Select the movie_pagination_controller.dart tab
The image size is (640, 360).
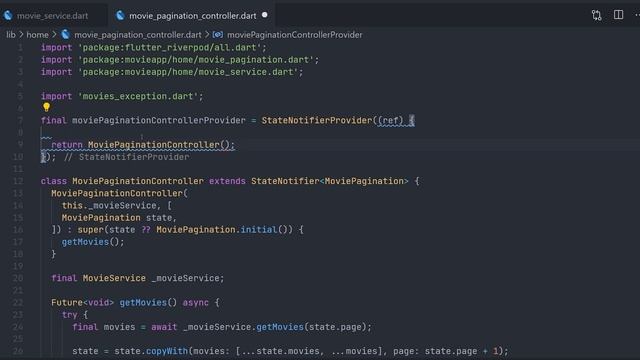(193, 16)
